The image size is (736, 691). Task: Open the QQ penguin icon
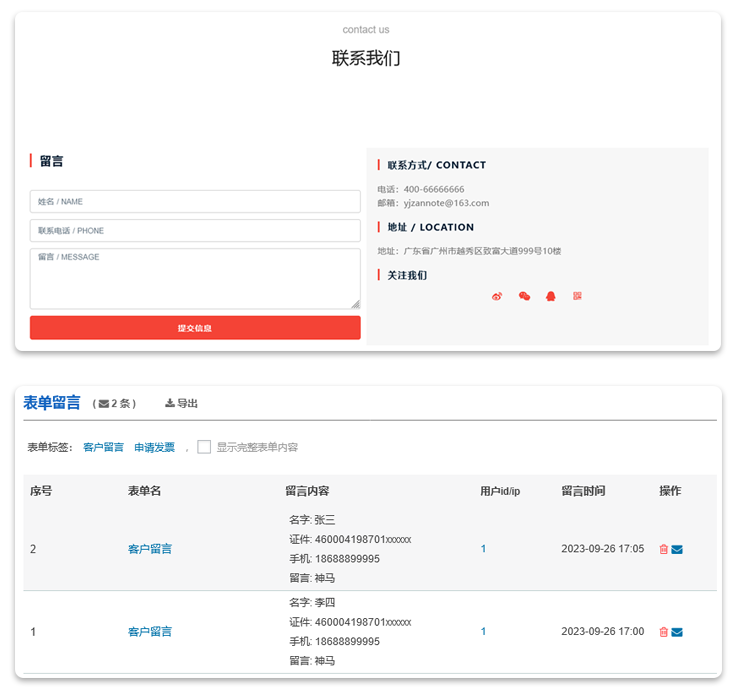(550, 296)
